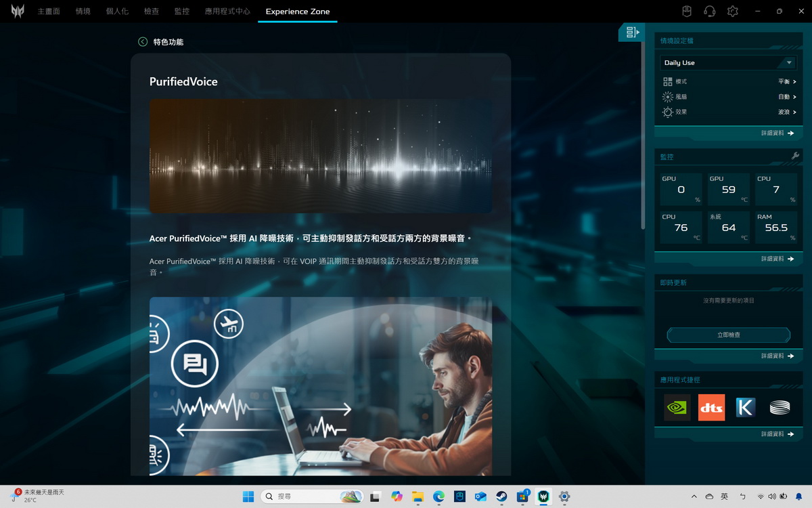Click the content area vertical scrollbar

tap(642, 135)
